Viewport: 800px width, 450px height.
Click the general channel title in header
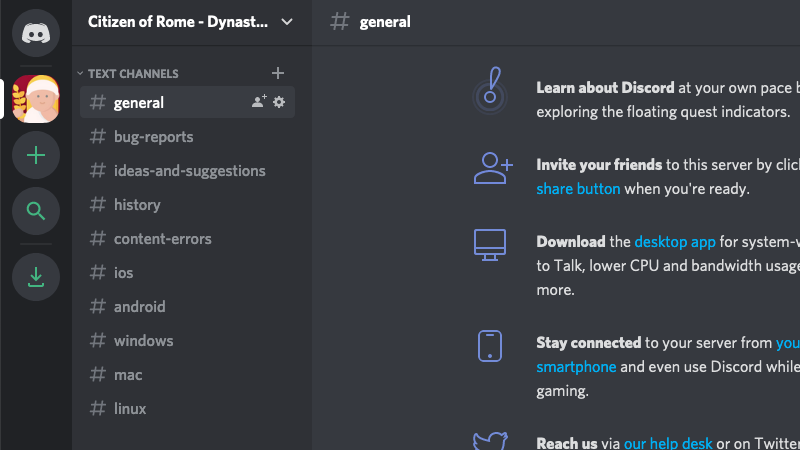[385, 22]
